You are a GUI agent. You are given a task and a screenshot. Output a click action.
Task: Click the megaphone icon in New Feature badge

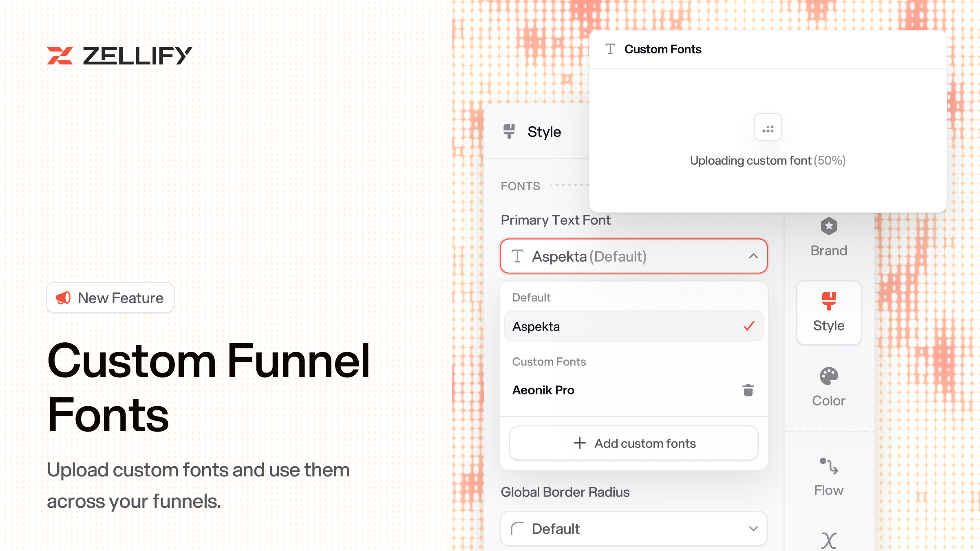(64, 298)
